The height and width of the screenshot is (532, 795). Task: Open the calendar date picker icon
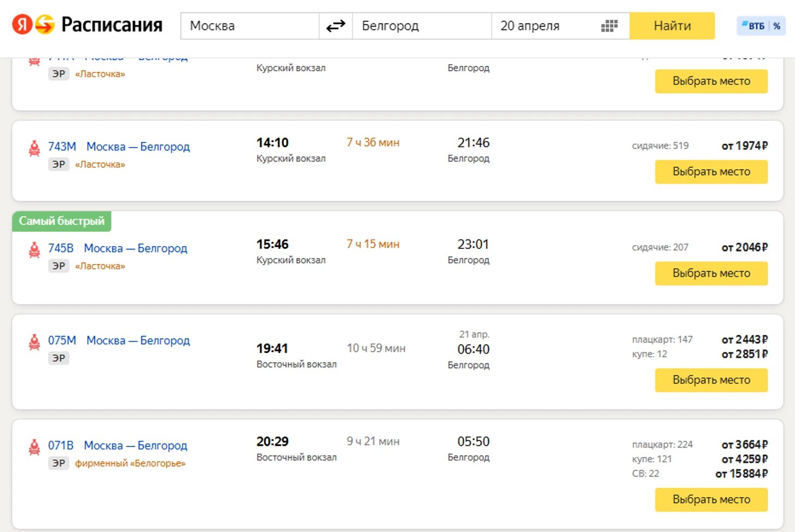click(x=609, y=26)
